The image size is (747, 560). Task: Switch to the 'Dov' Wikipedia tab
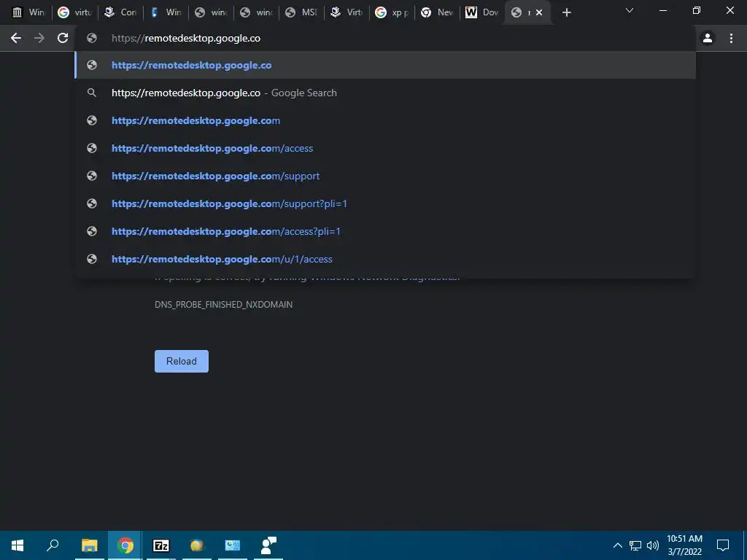click(482, 12)
